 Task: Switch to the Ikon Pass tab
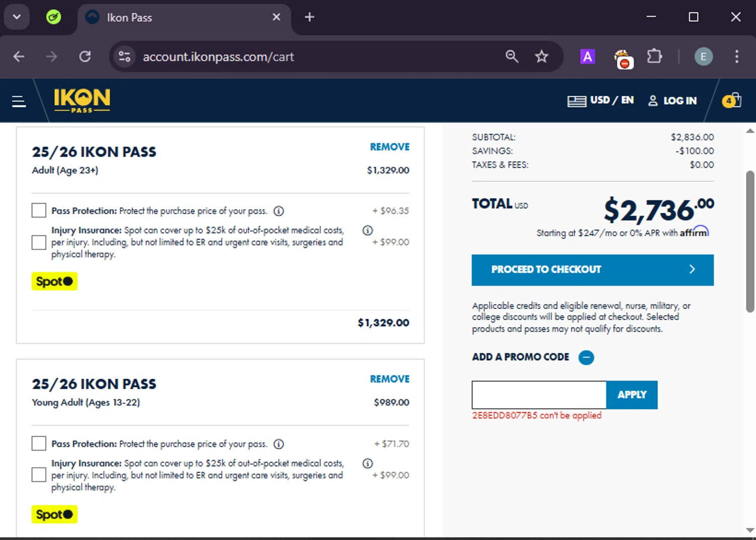click(x=184, y=18)
